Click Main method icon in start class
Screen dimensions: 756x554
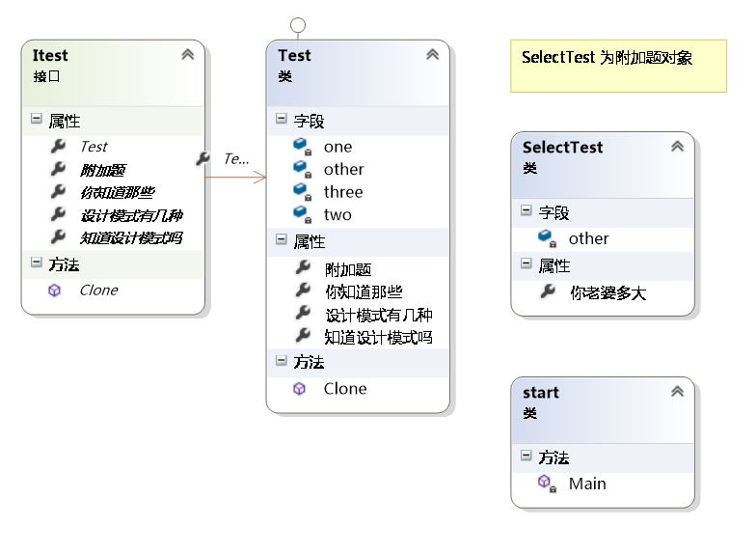pyautogui.click(x=547, y=483)
